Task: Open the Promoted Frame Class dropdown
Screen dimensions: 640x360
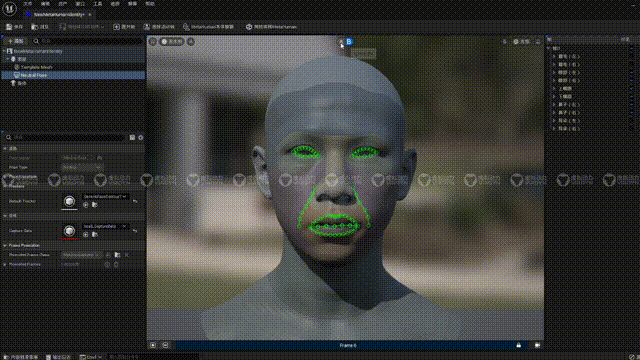Action: coord(81,255)
